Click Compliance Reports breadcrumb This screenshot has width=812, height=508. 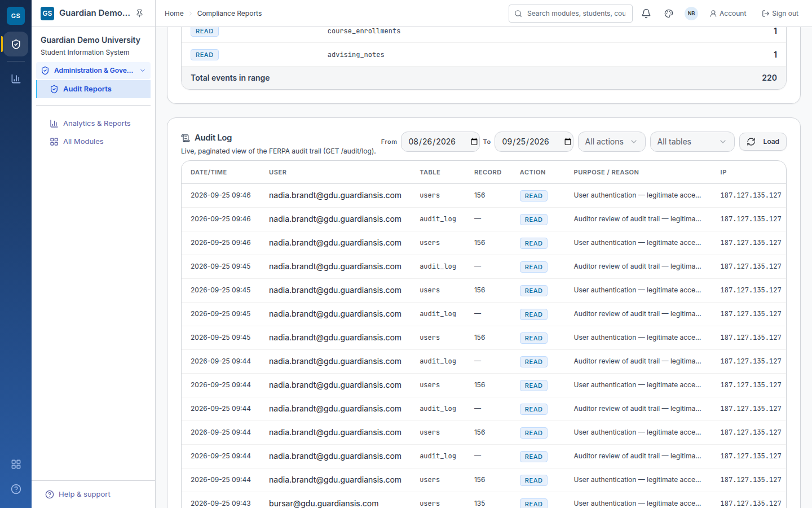pyautogui.click(x=230, y=14)
